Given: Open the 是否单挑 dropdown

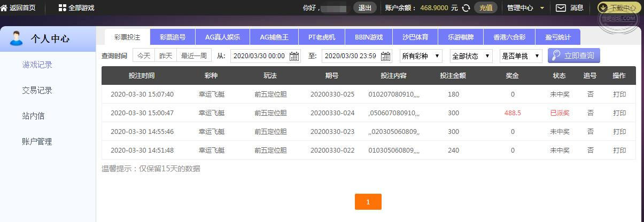Looking at the screenshot, I should tap(521, 55).
